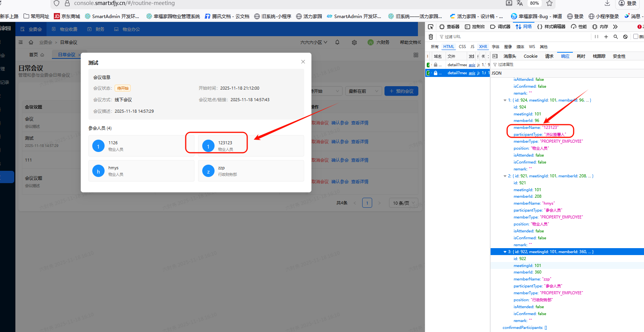Open network search magnifier icon
Screen dimensions: 644x332
[616, 37]
